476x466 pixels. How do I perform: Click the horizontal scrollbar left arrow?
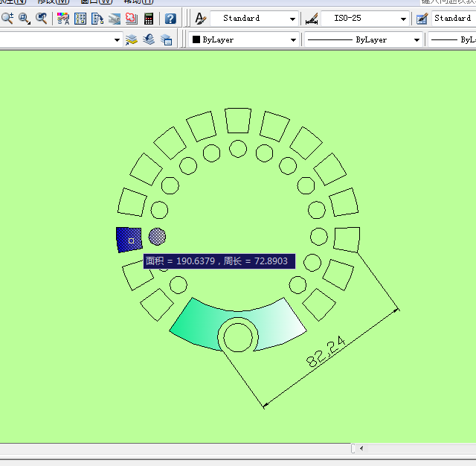click(361, 449)
